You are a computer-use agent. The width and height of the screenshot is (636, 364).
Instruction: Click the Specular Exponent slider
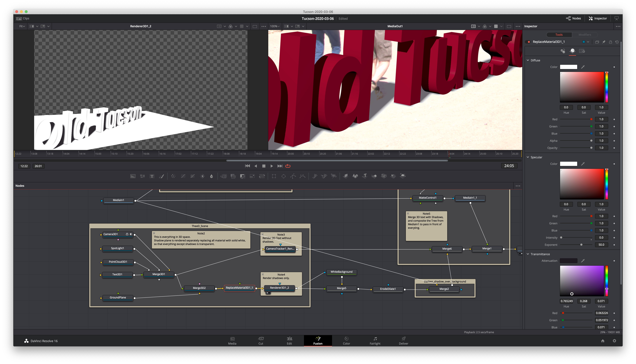coord(576,245)
